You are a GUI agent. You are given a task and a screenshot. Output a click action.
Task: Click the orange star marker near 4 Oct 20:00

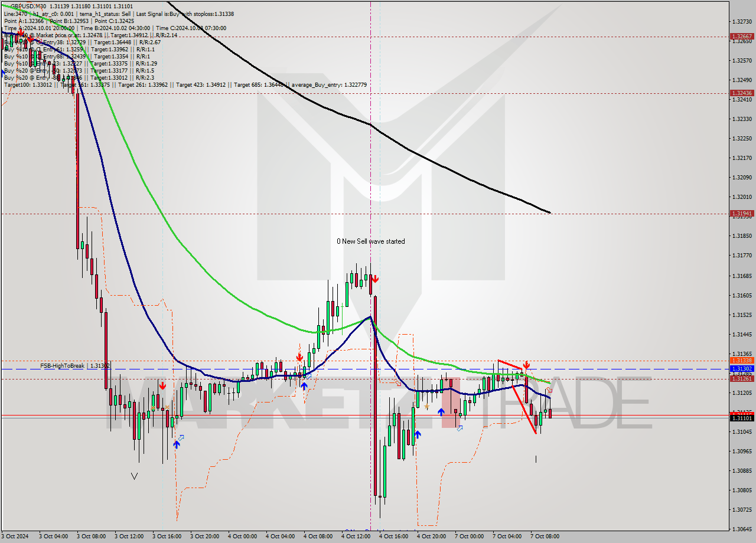[427, 407]
